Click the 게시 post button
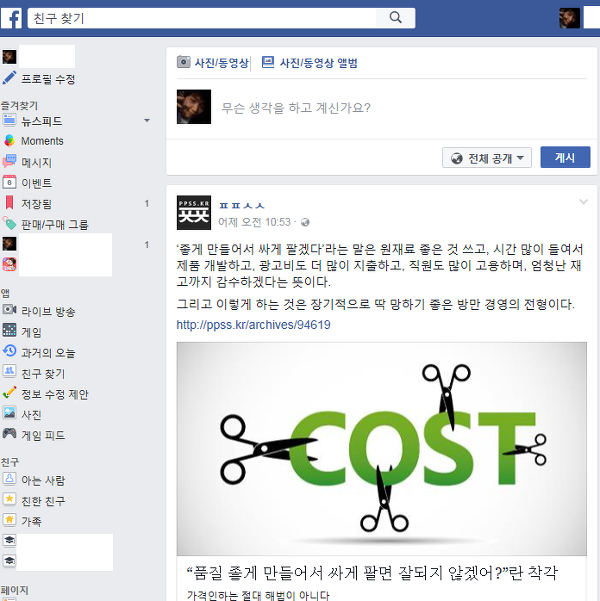 (565, 157)
